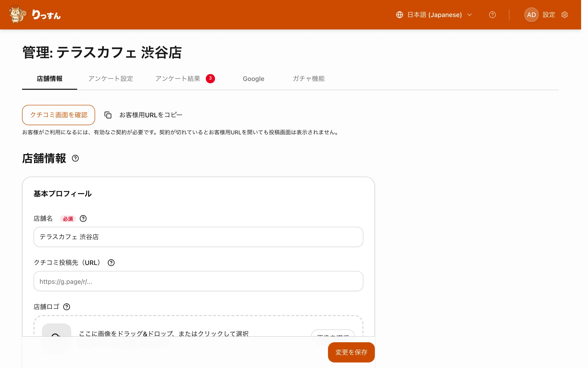
Task: Click the globe language icon
Action: (399, 15)
